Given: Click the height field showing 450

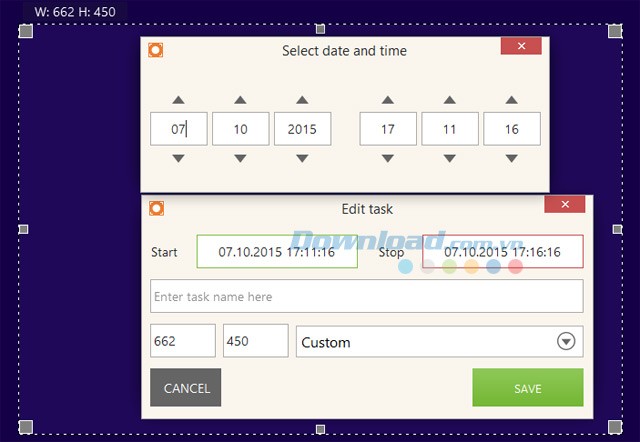Looking at the screenshot, I should point(254,341).
